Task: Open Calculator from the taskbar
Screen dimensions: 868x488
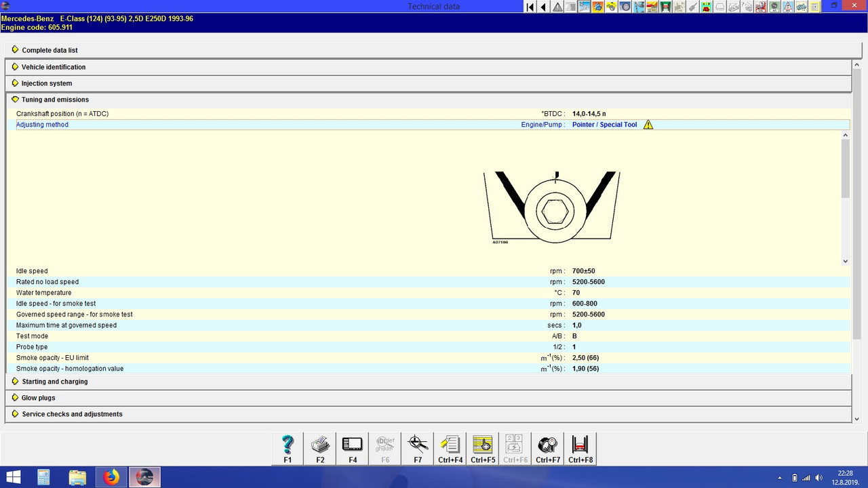Action: (44, 477)
